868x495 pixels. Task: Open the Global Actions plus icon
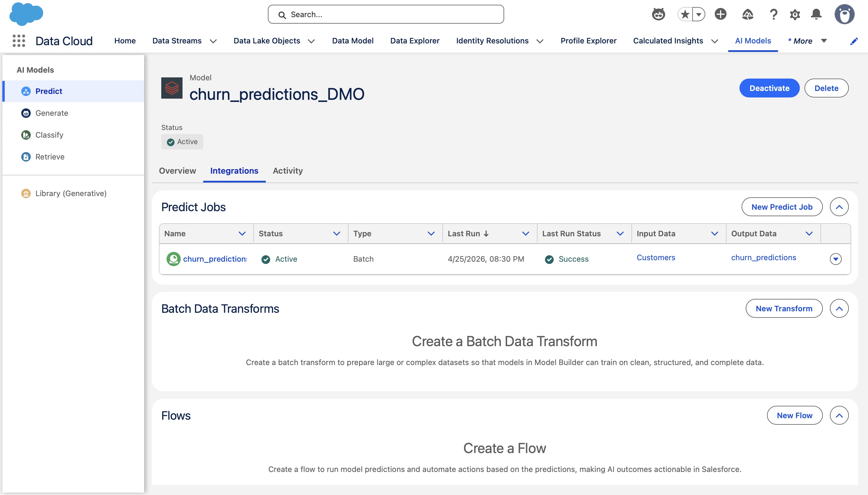coord(721,14)
